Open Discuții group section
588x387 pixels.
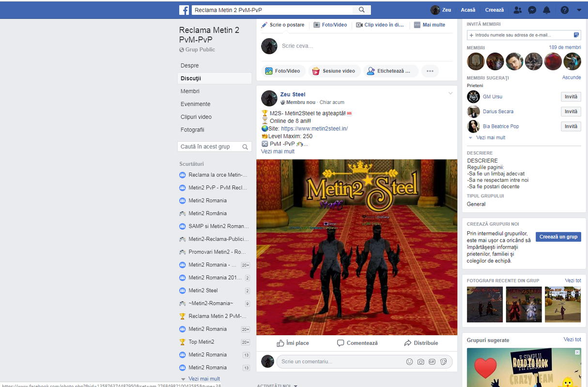pos(215,78)
